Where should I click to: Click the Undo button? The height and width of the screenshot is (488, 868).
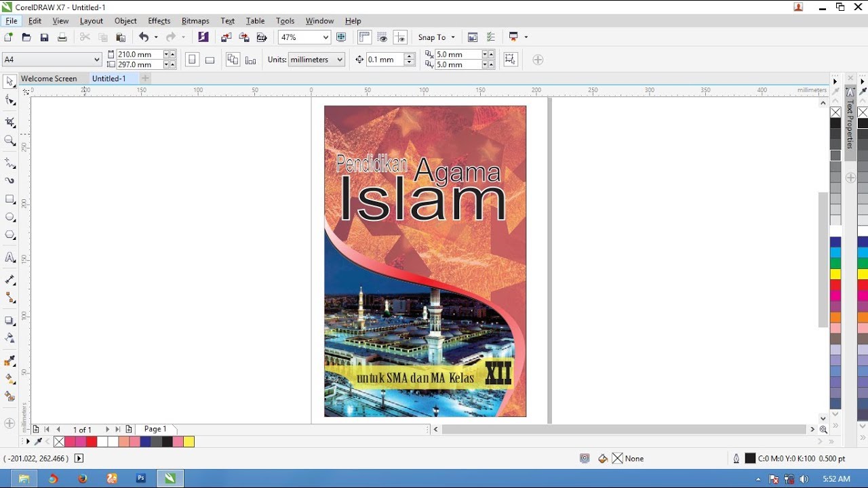144,37
